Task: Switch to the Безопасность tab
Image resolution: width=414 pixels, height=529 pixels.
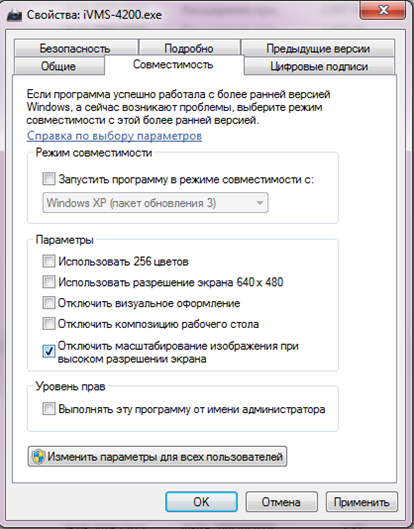Action: click(76, 48)
